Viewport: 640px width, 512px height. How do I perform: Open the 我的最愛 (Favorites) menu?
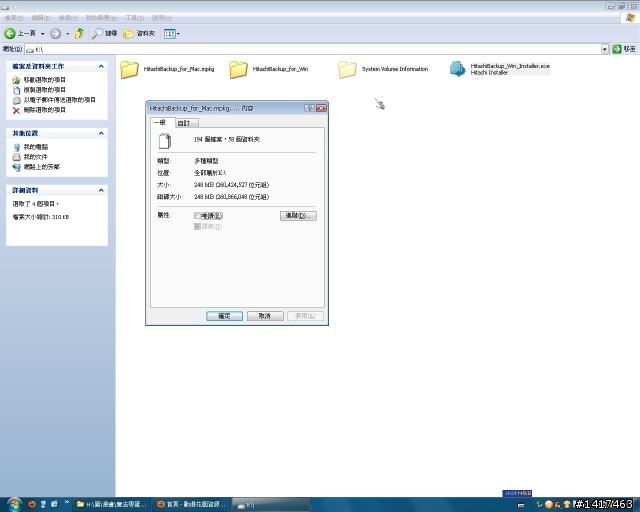click(101, 18)
